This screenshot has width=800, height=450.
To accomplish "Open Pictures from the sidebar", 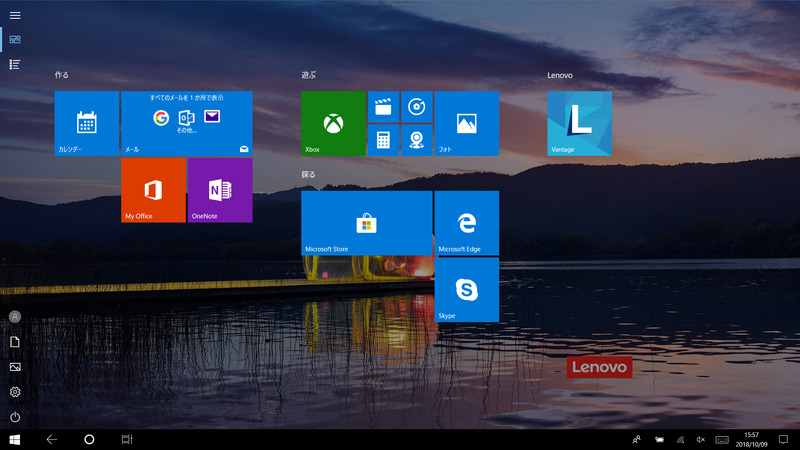I will (15, 367).
